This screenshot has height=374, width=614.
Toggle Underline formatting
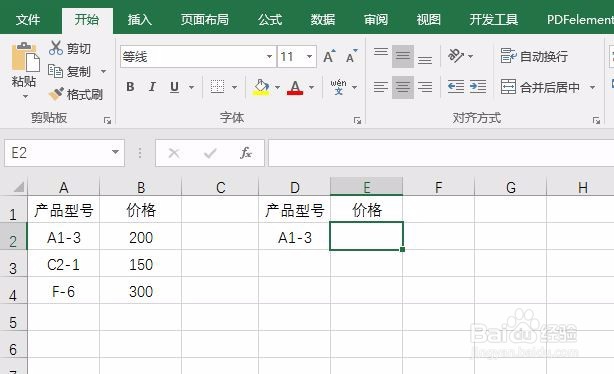click(x=175, y=87)
